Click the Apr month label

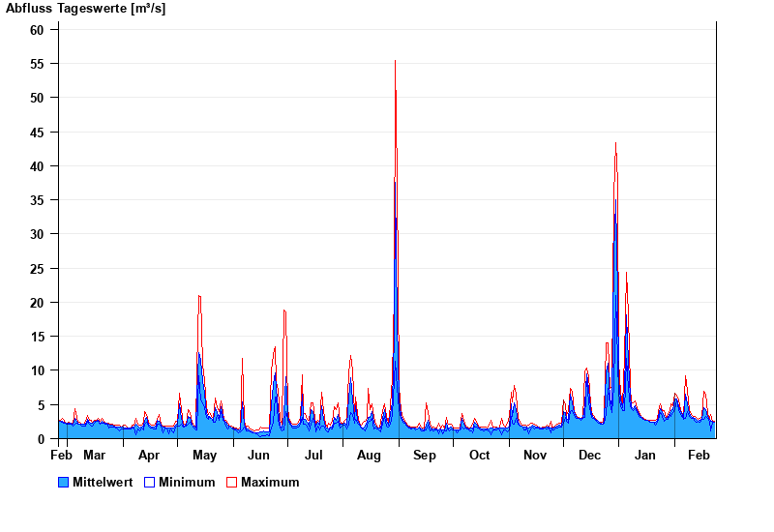149,455
